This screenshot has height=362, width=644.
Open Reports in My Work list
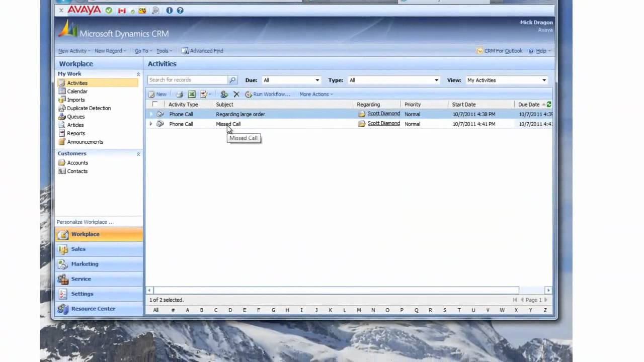click(75, 133)
